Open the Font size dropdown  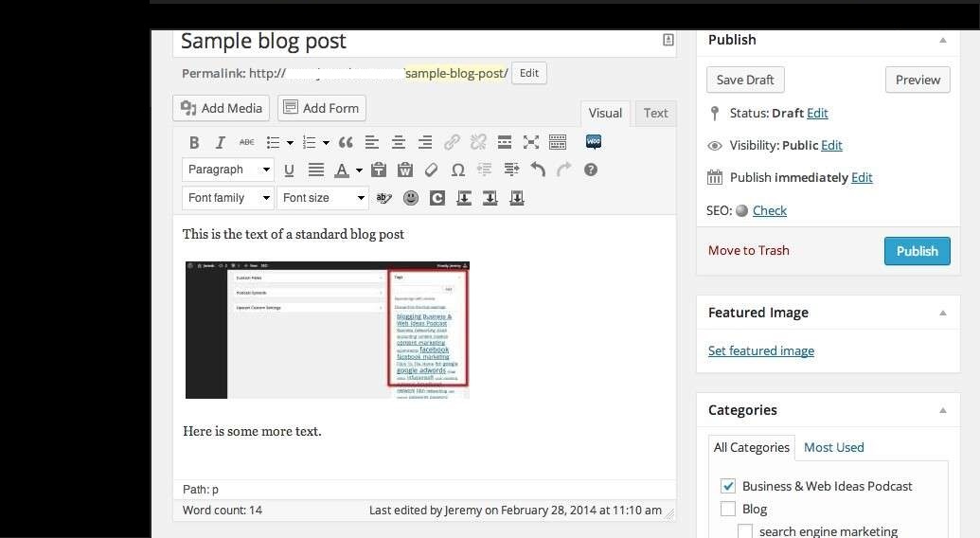pos(323,197)
